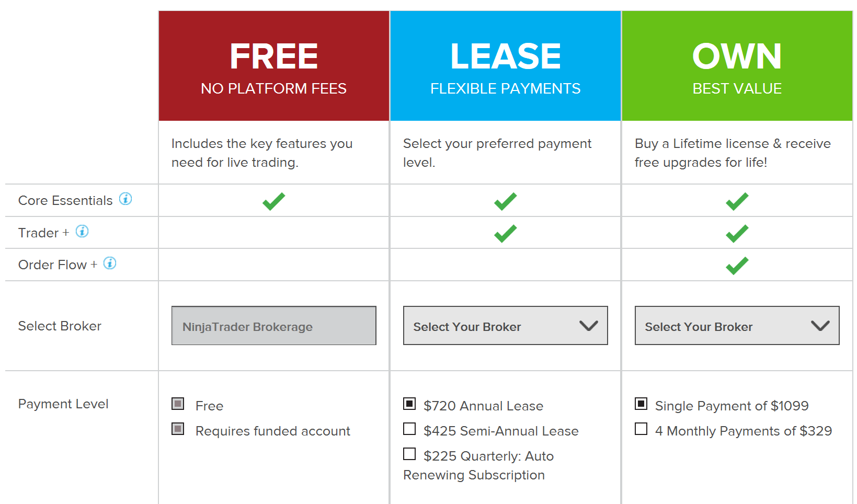Click Trader + checkmark under OWN plan

click(x=737, y=233)
